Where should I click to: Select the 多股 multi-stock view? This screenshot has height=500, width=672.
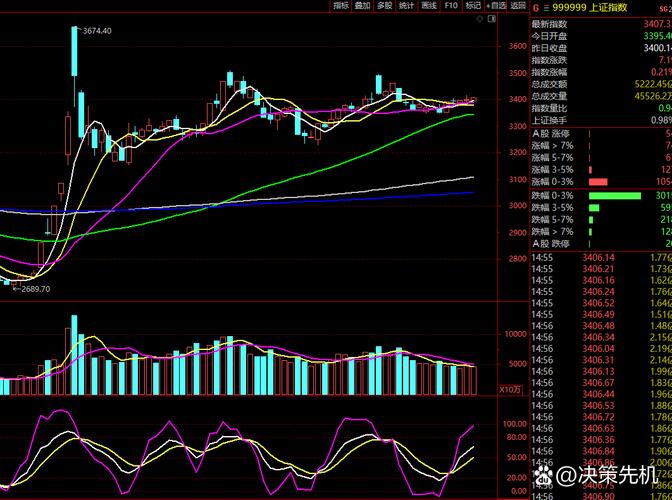[x=384, y=6]
